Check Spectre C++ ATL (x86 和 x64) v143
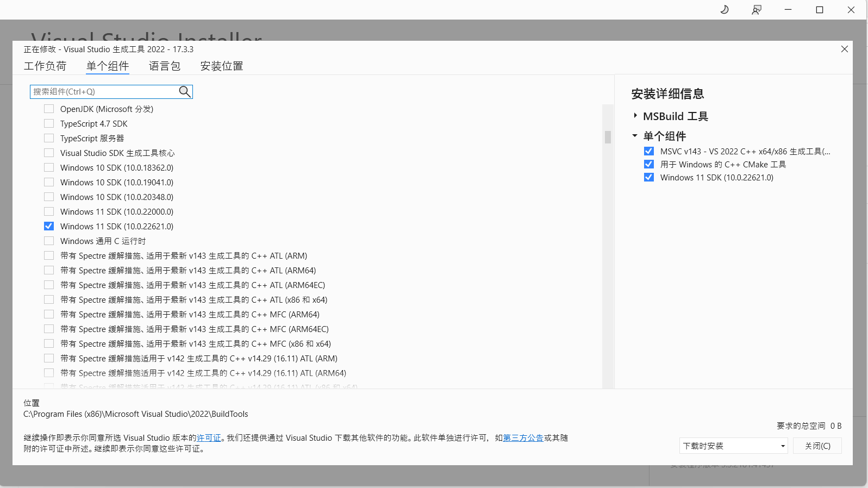Viewport: 868px width, 488px height. pos(49,299)
